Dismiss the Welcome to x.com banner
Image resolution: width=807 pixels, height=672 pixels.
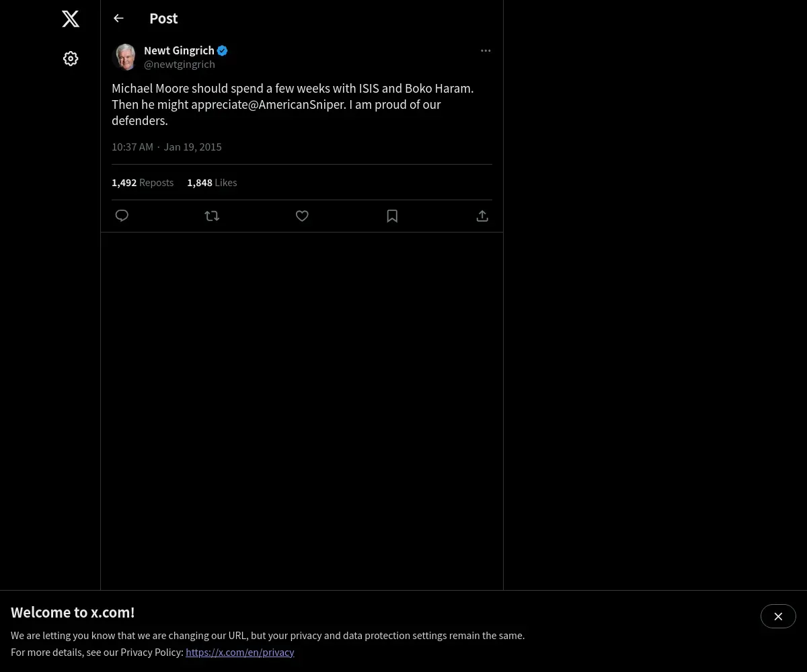point(778,616)
